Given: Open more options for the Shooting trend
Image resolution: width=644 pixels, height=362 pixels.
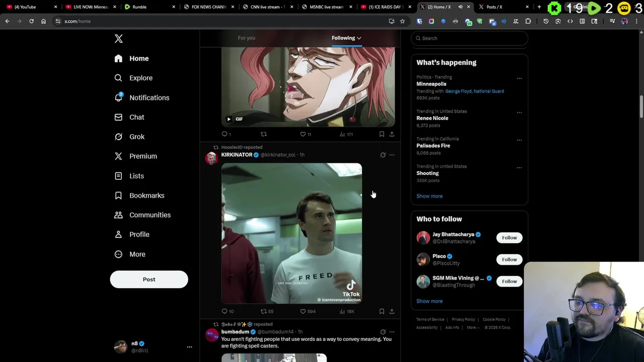Looking at the screenshot, I should [519, 168].
